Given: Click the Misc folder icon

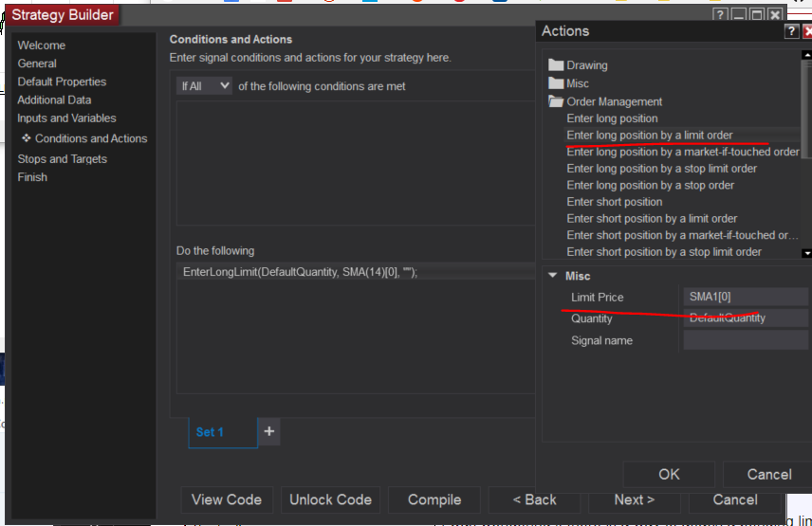Looking at the screenshot, I should (556, 83).
